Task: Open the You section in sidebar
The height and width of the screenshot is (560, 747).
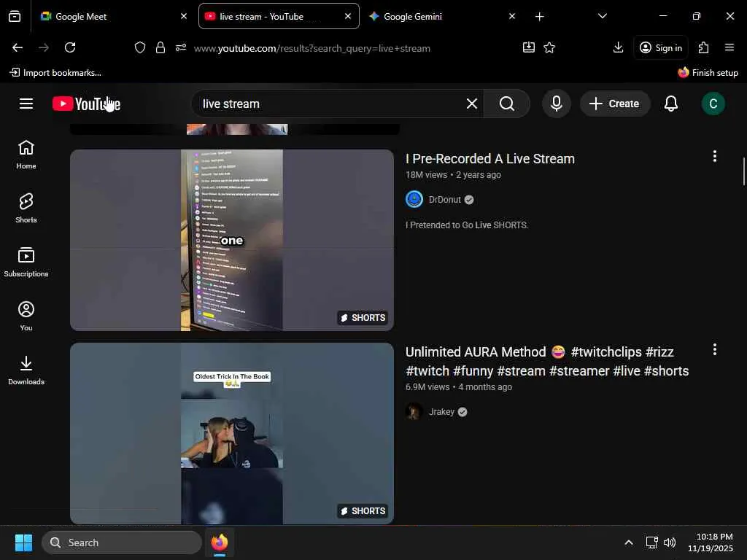Action: tap(26, 316)
